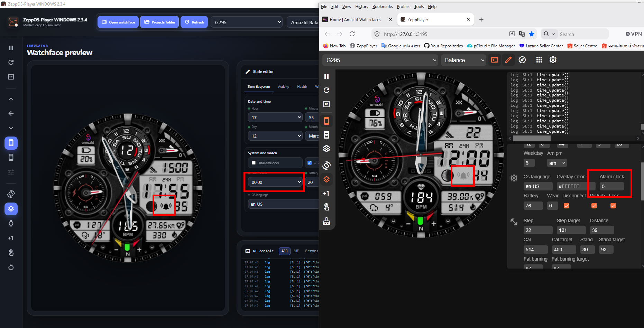
Task: Enable the Real-time clock checkbox
Action: (x=254, y=163)
